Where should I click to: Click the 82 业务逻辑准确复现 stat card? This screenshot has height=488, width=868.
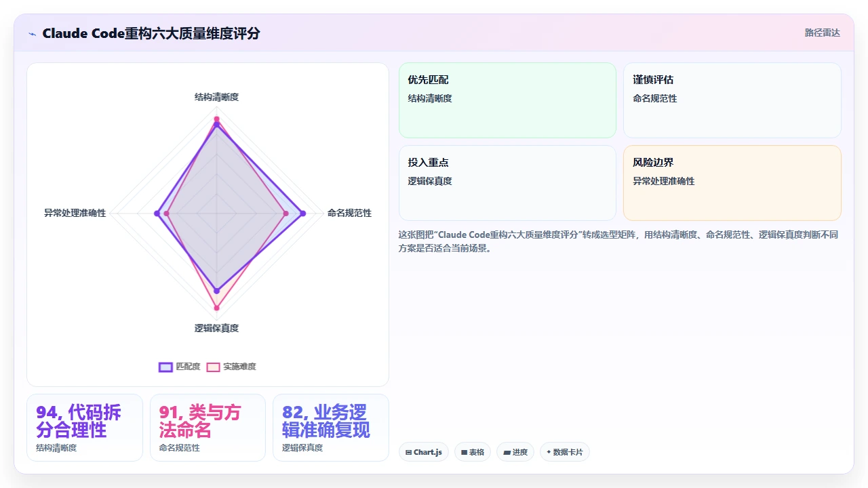(x=331, y=428)
